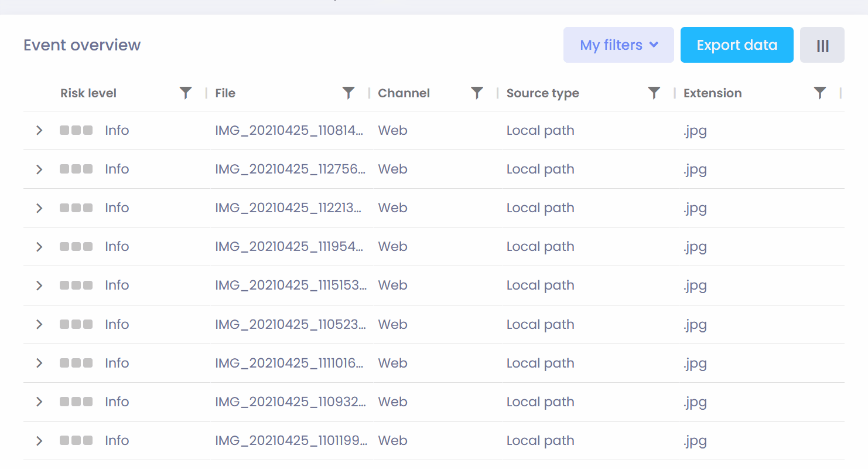Viewport: 868px width, 469px height.
Task: Open the File column filter
Action: point(348,93)
